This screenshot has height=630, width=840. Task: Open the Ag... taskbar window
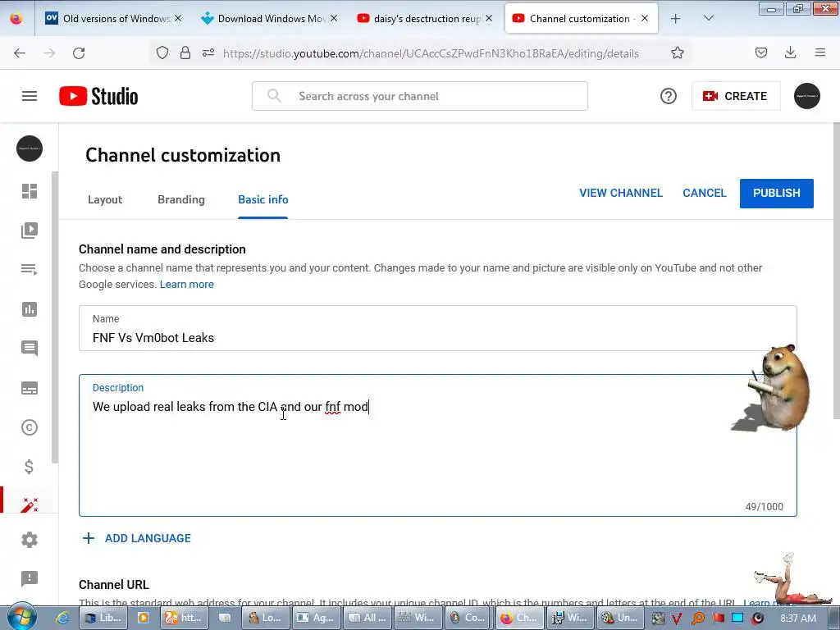pyautogui.click(x=315, y=618)
